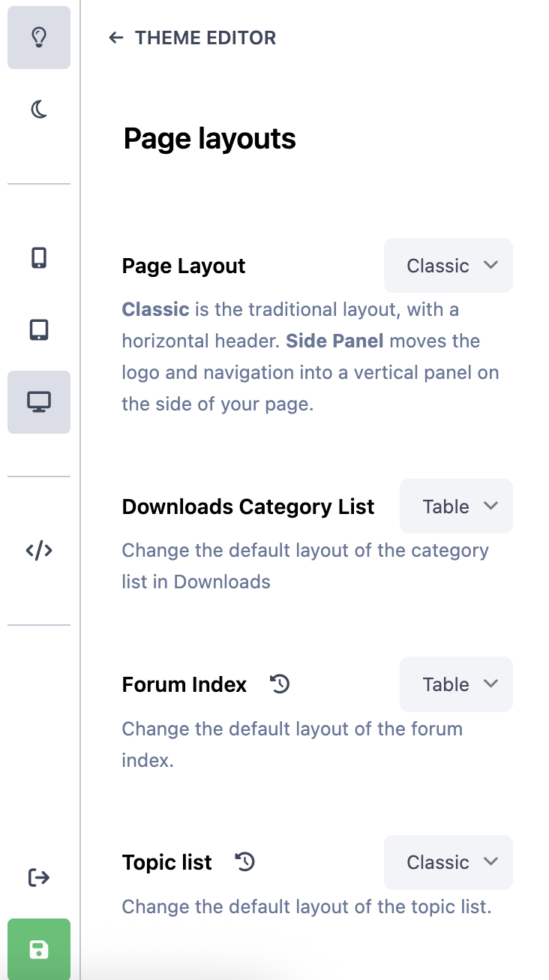
Task: Click the Side Panel bold text
Action: [x=334, y=341]
